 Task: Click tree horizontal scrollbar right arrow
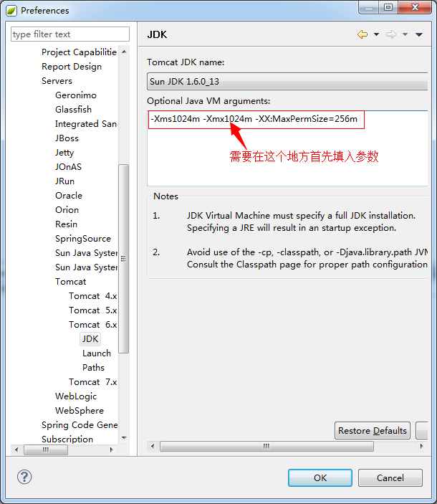[112, 450]
